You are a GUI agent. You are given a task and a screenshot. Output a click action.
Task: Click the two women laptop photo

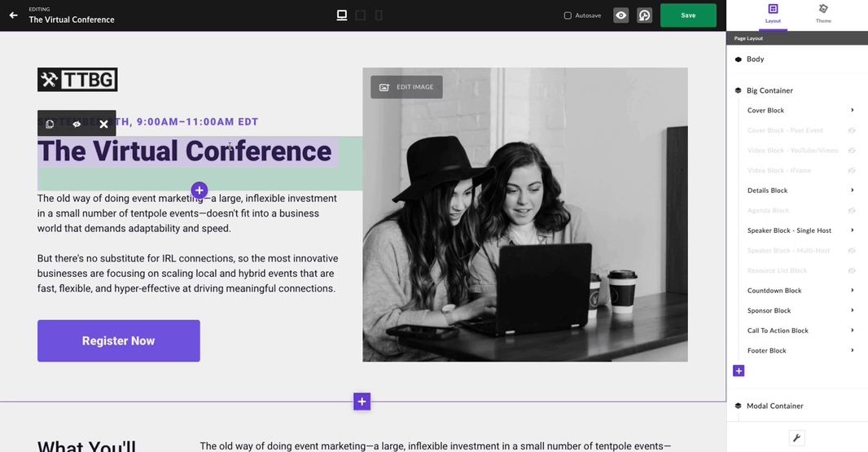[524, 215]
